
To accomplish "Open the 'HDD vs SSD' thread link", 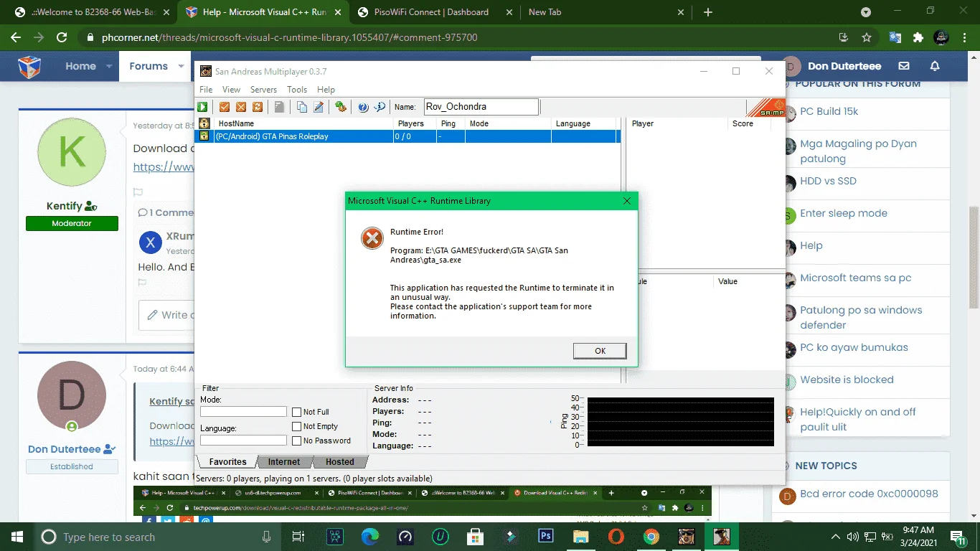I will [828, 181].
